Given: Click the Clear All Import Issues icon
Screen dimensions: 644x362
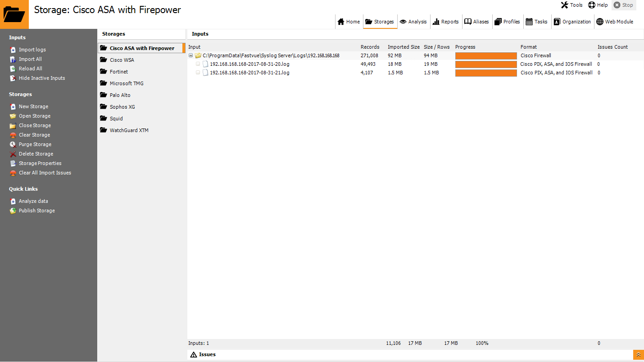Looking at the screenshot, I should click(13, 173).
